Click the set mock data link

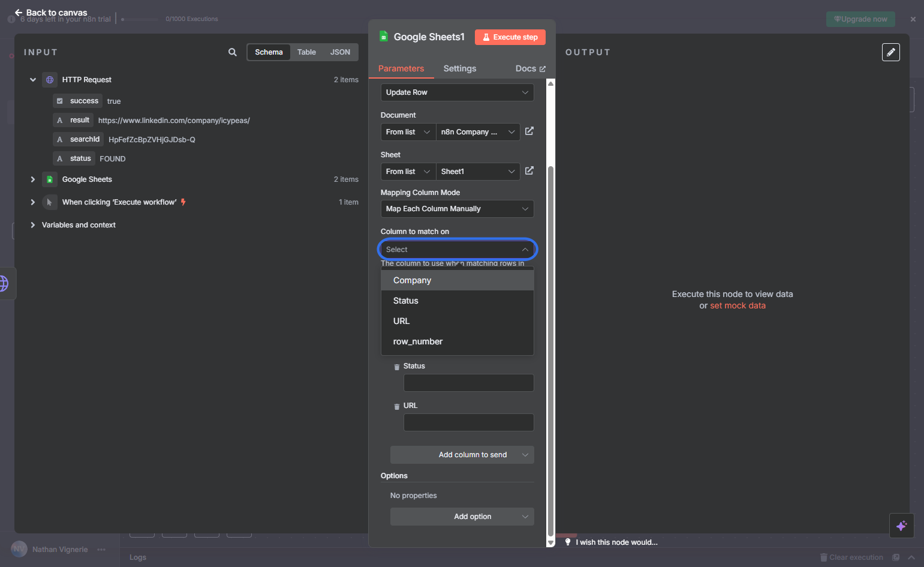point(738,305)
